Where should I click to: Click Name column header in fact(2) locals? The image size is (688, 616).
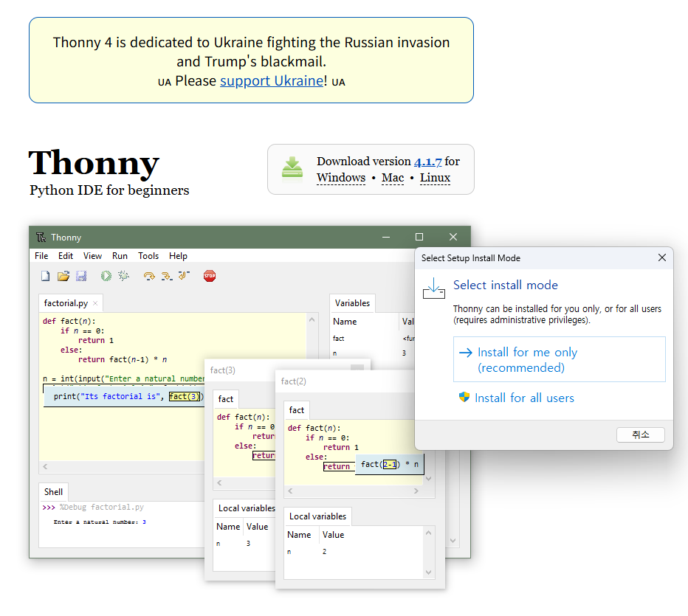point(299,535)
